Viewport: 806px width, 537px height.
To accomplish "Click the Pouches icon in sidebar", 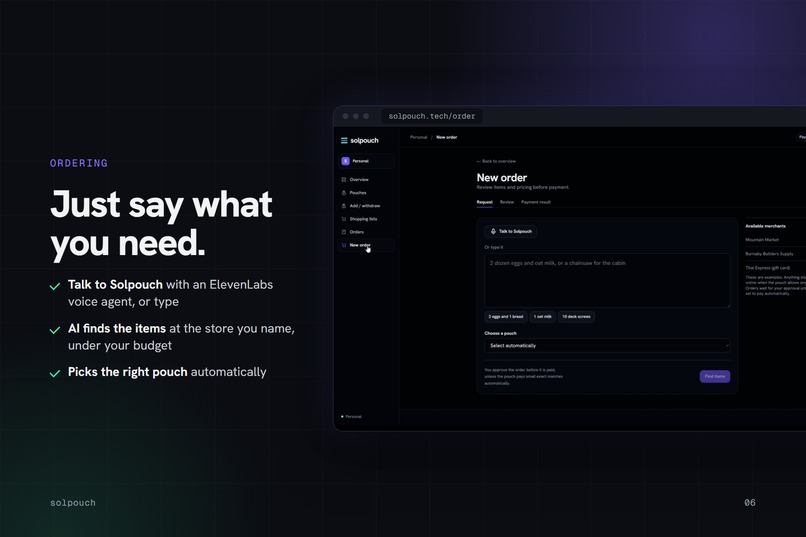I will point(343,193).
